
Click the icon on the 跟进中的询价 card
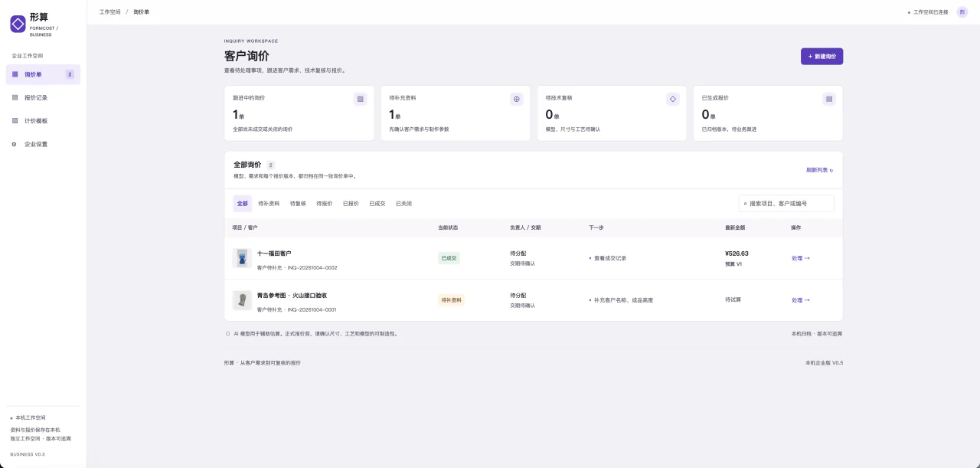361,99
